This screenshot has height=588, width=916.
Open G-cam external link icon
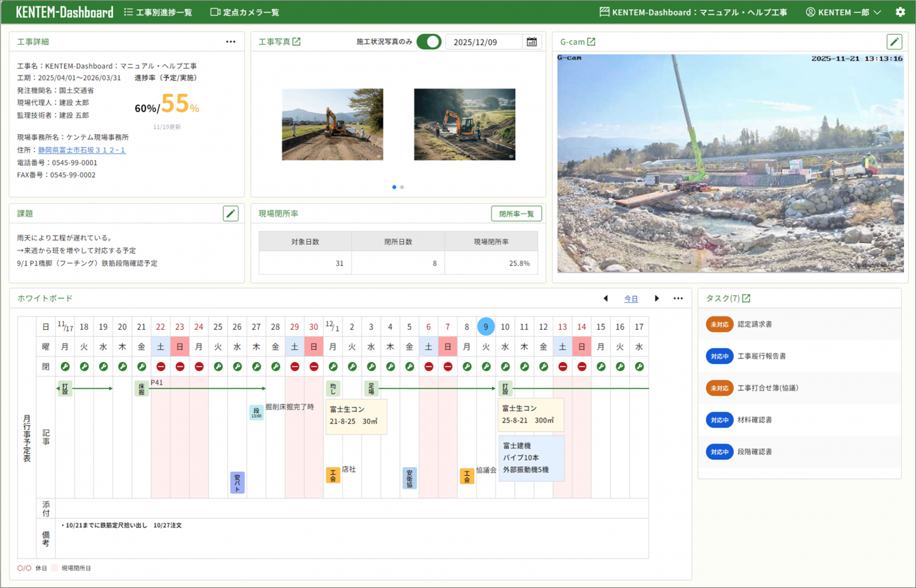pos(591,41)
